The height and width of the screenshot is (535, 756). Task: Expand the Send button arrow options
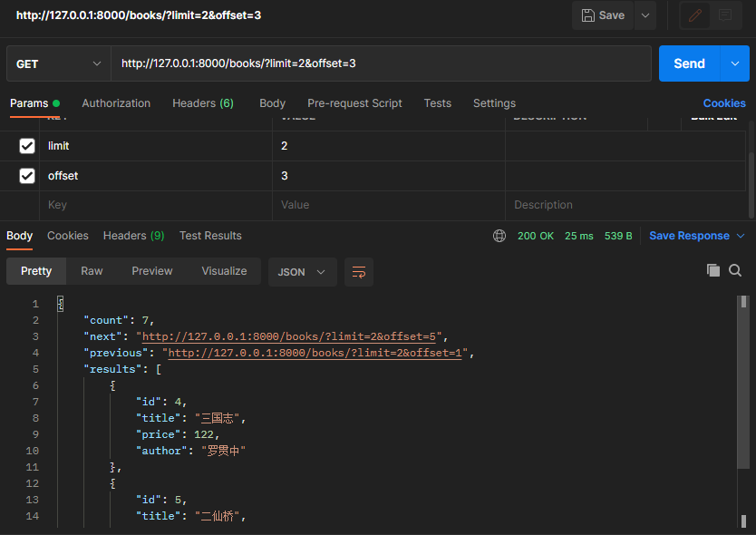[x=734, y=63]
